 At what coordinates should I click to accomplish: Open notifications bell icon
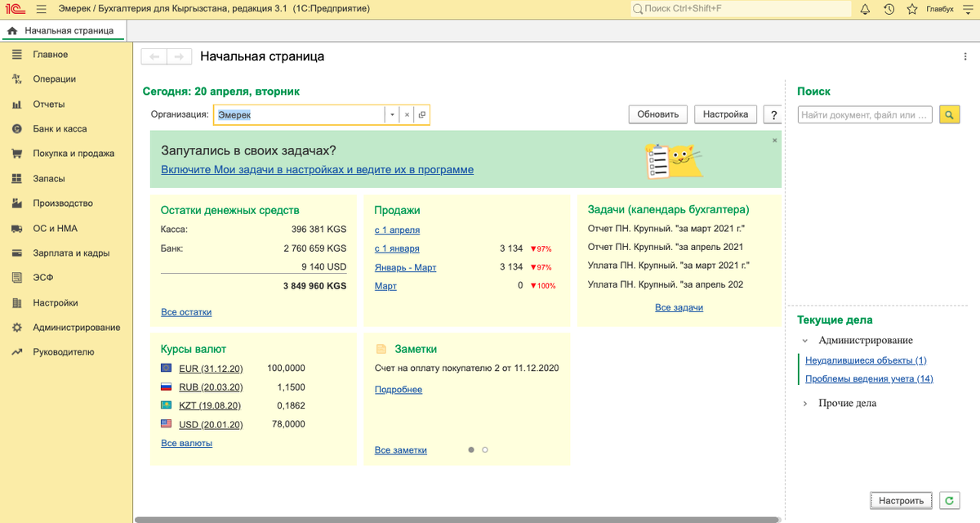tap(866, 9)
